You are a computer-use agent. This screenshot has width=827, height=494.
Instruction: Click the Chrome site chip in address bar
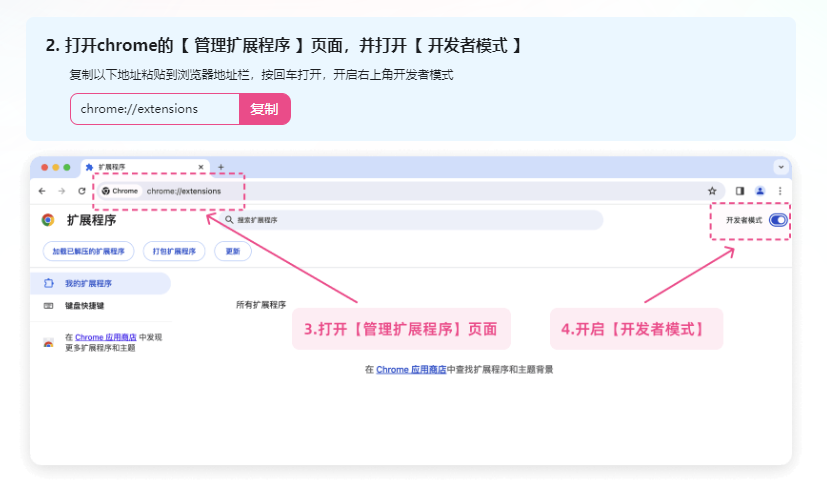point(120,191)
